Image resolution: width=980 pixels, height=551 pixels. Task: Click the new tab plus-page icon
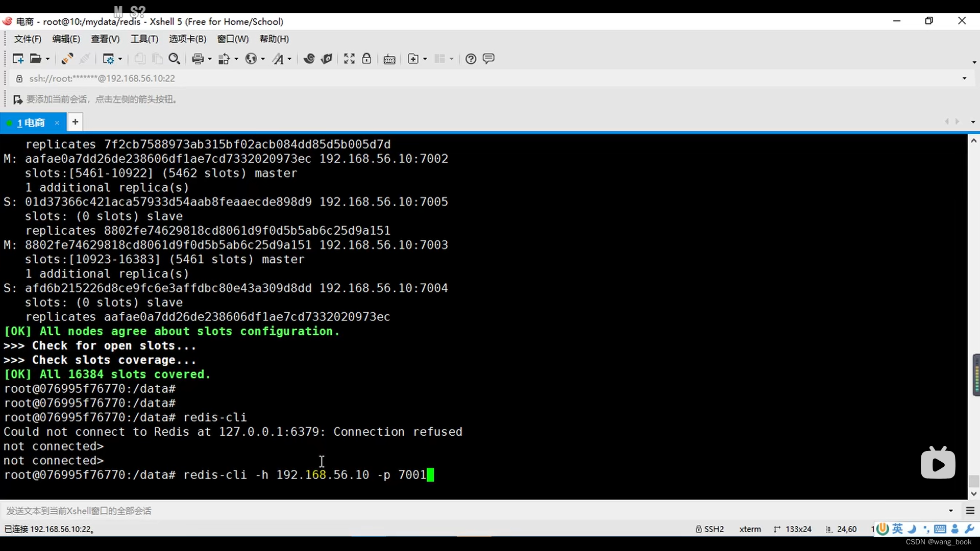click(x=413, y=59)
